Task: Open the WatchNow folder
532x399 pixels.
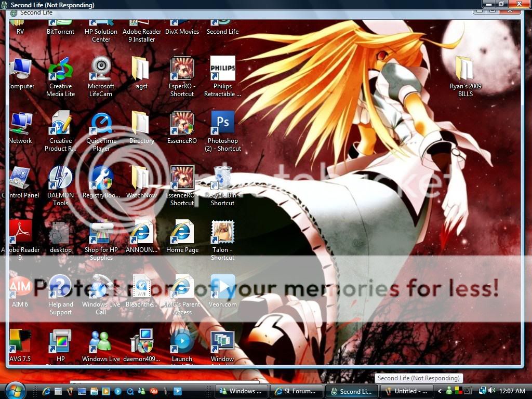Action: [141, 183]
